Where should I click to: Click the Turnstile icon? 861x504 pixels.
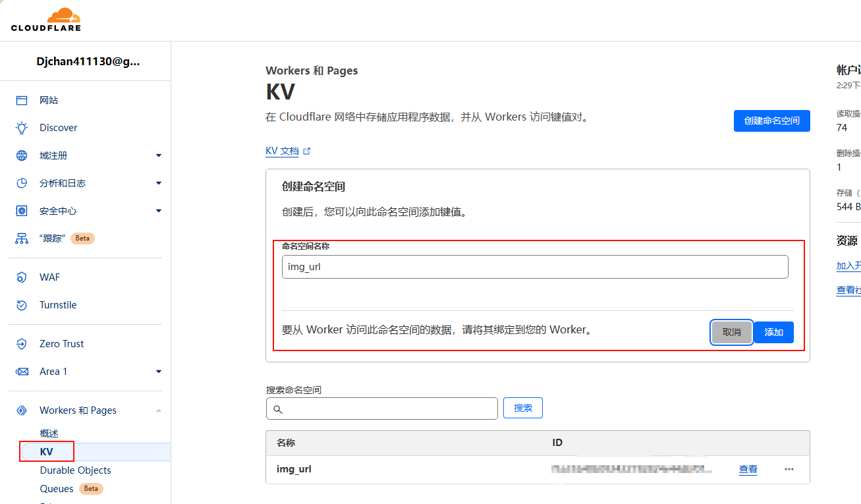[x=22, y=305]
